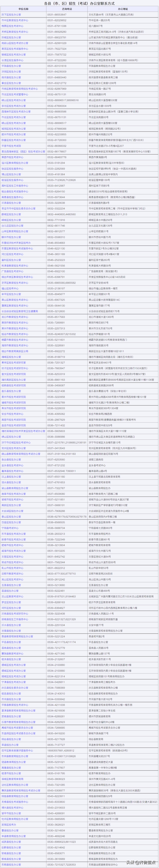Select the 河东区招生办公室 link
The width and height of the screenshot is (159, 868).
tap(11, 608)
